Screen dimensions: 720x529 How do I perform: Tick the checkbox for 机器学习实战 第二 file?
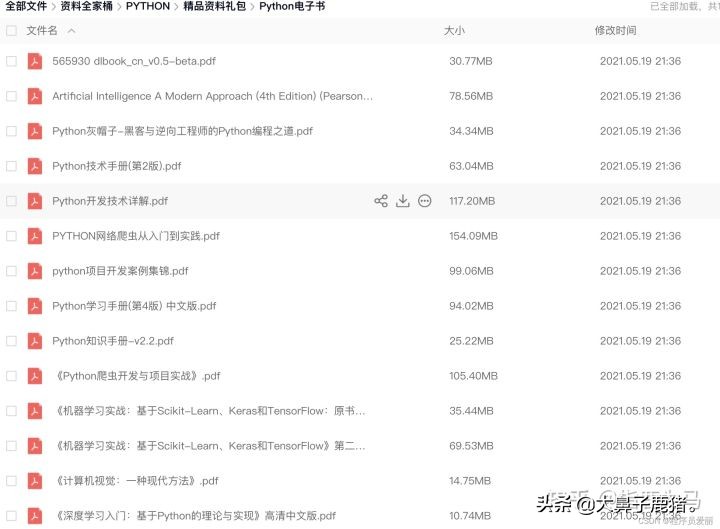pos(11,445)
